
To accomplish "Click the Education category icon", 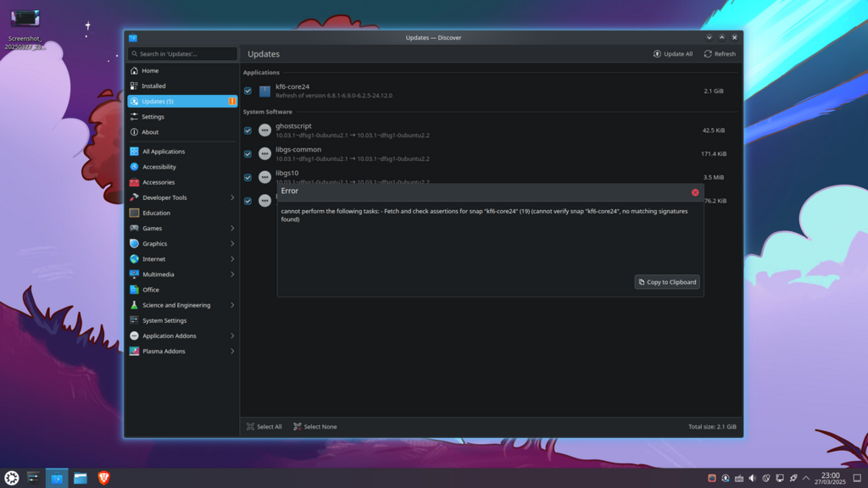I will (x=134, y=213).
